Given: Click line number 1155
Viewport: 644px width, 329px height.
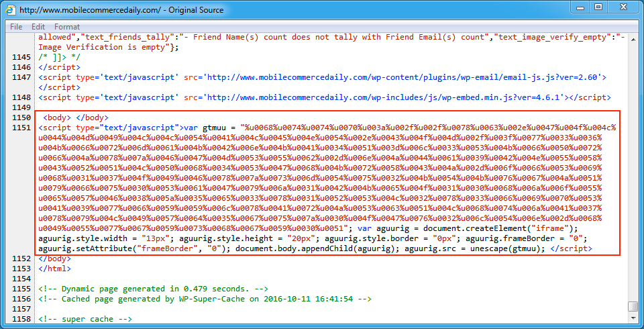Looking at the screenshot, I should pos(22,289).
